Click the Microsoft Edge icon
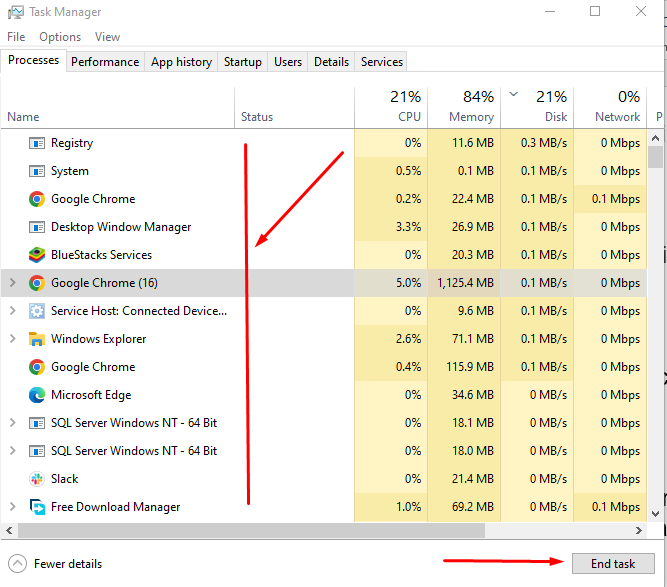 (x=37, y=395)
